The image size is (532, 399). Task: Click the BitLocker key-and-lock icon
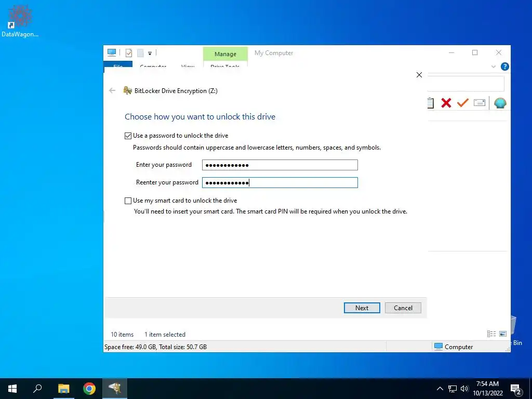click(128, 90)
